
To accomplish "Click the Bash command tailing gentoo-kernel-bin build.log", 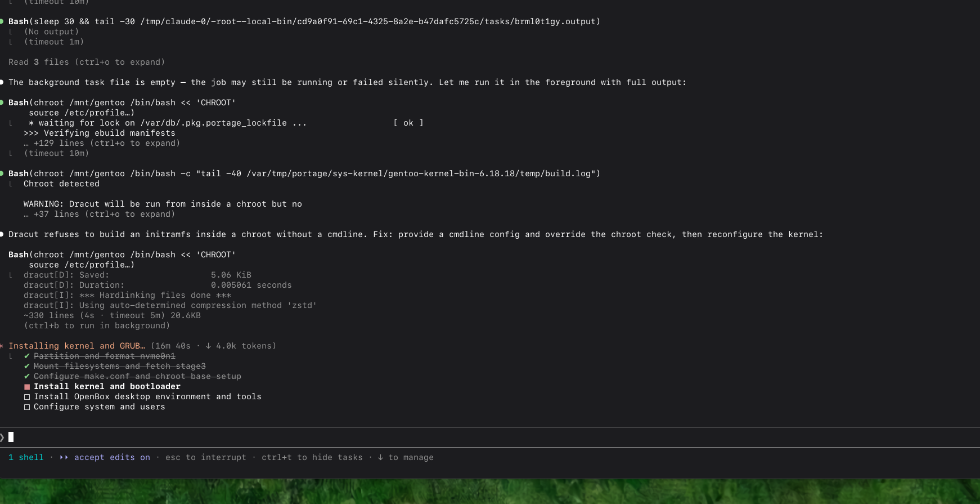I will click(304, 173).
